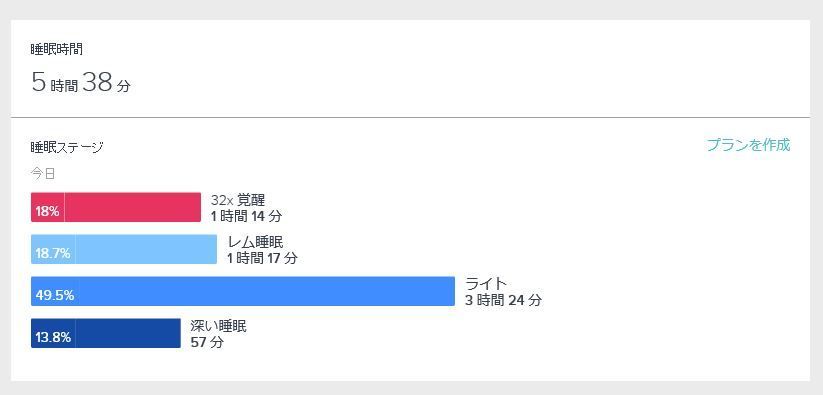The width and height of the screenshot is (823, 395).
Task: Click the 18.7% label on REM bar
Action: (x=52, y=254)
